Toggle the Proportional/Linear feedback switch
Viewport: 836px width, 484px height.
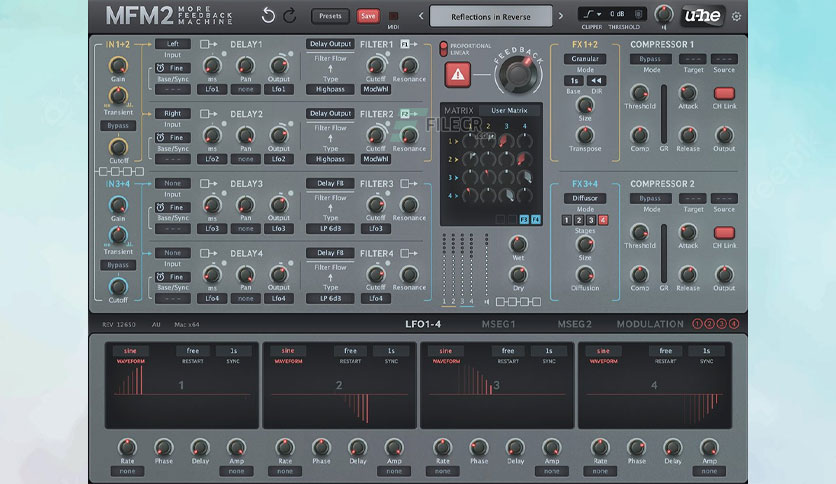[443, 49]
